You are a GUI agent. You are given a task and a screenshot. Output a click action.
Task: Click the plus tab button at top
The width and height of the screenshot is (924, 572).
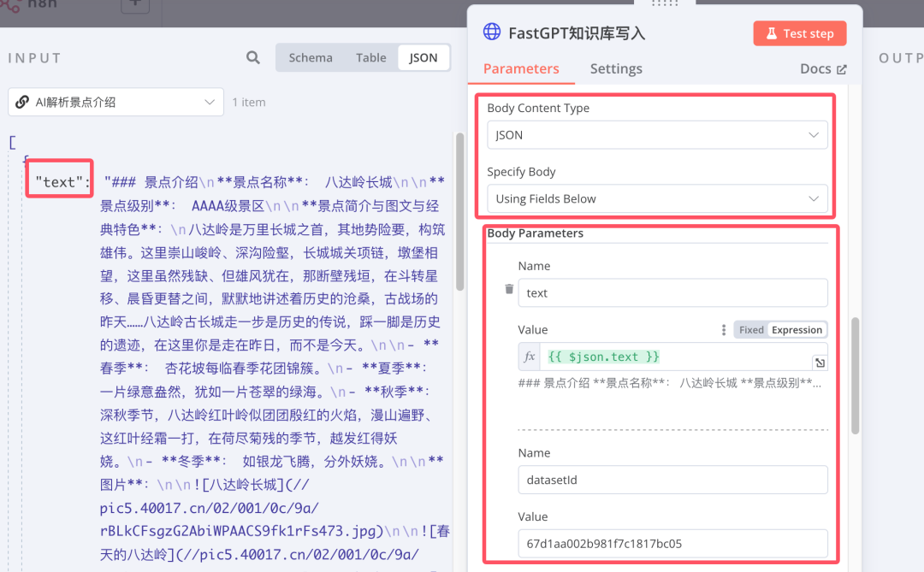tap(135, 5)
